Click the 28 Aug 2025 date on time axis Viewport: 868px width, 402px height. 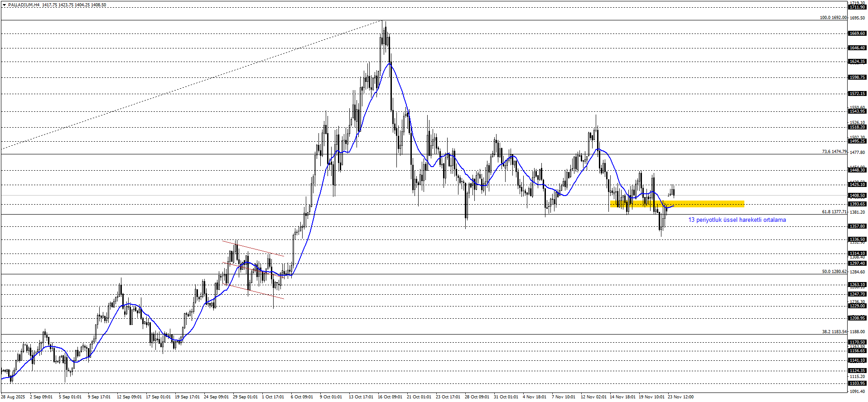13,397
